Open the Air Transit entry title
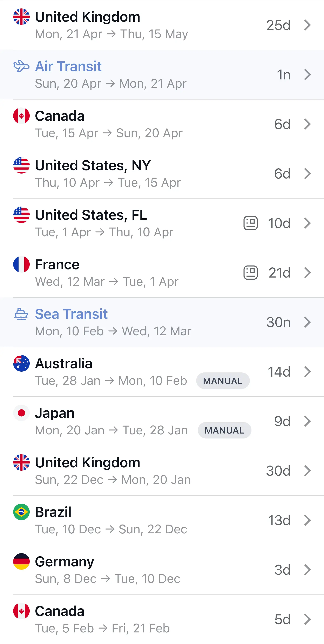This screenshot has height=644, width=324. point(68,66)
